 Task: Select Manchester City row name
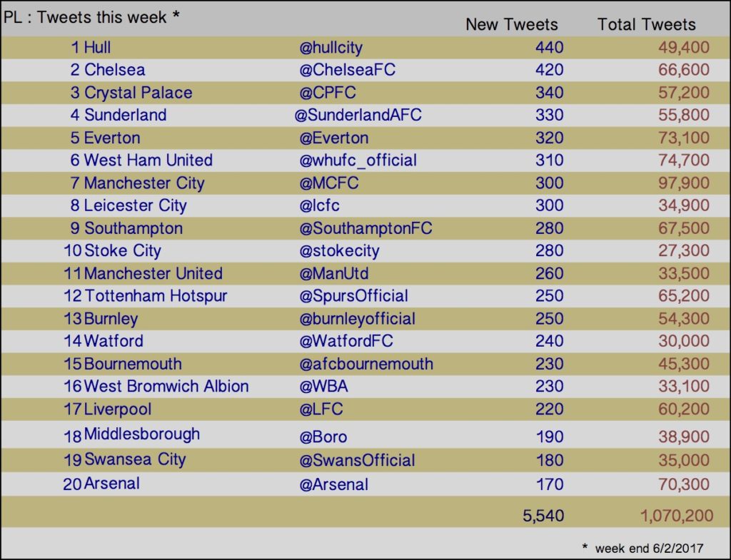[x=144, y=183]
